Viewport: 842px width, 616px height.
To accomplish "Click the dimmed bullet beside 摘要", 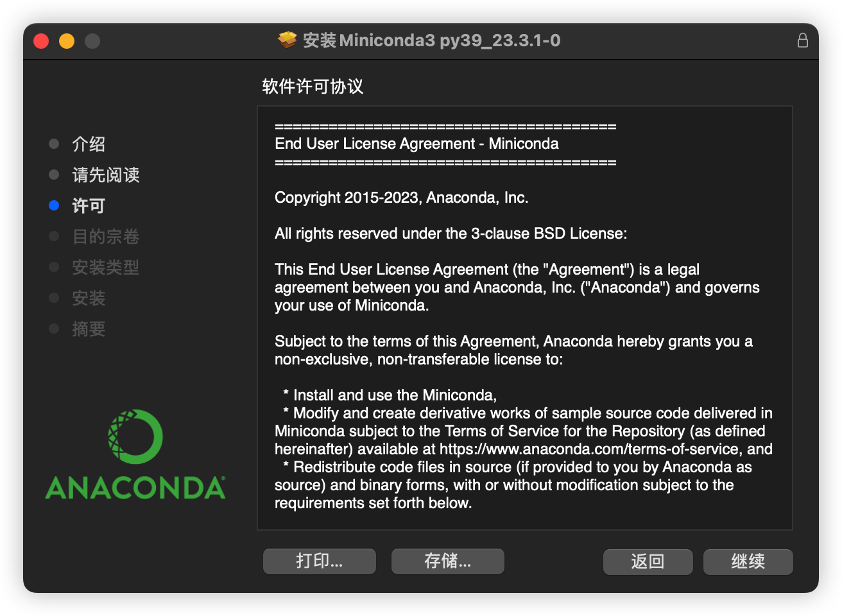I will pos(54,329).
